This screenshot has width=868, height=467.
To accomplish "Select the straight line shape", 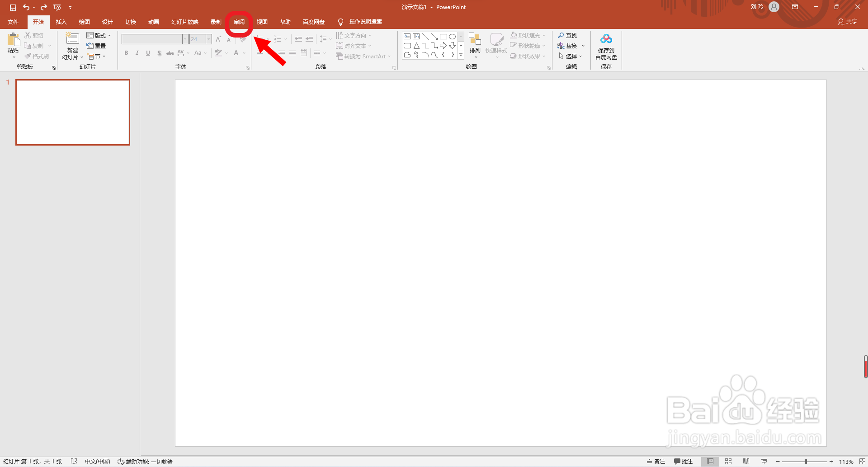I will (425, 37).
